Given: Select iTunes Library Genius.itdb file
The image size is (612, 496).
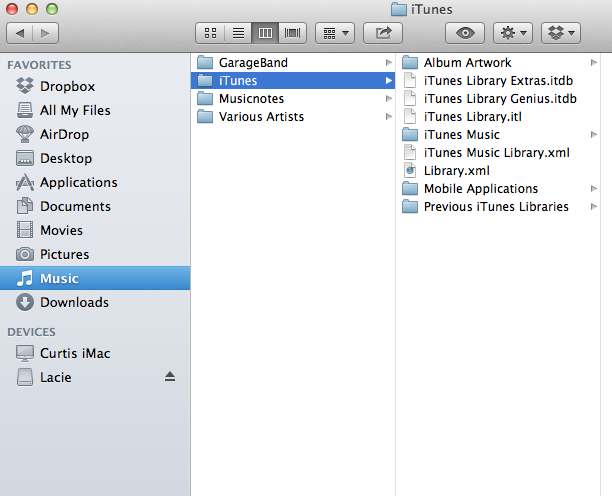Looking at the screenshot, I should coord(498,98).
